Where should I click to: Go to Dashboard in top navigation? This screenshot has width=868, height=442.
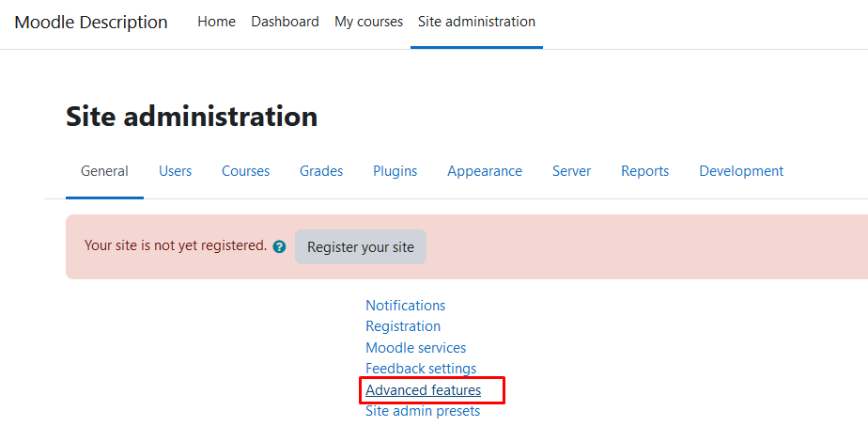(285, 22)
